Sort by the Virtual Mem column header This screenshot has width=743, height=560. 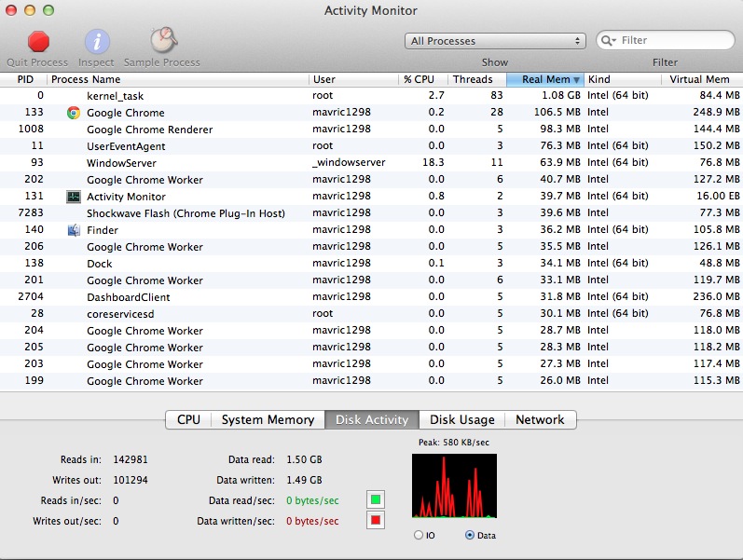click(x=702, y=79)
